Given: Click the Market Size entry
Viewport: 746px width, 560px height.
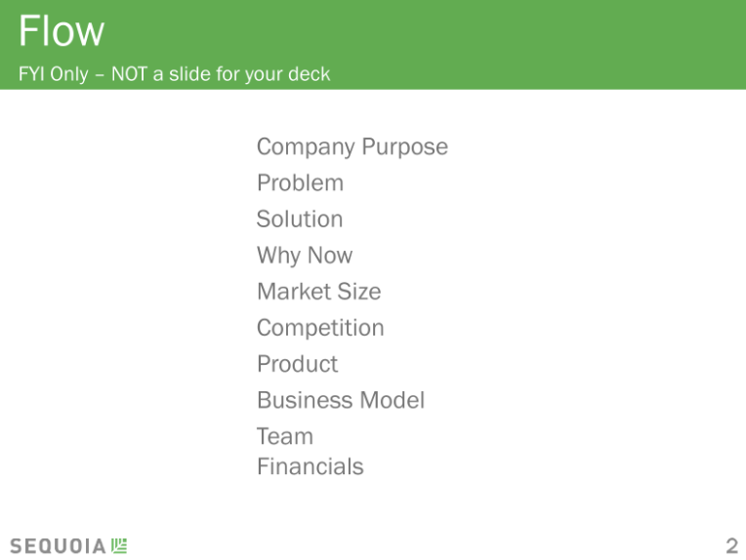Looking at the screenshot, I should coord(319,292).
